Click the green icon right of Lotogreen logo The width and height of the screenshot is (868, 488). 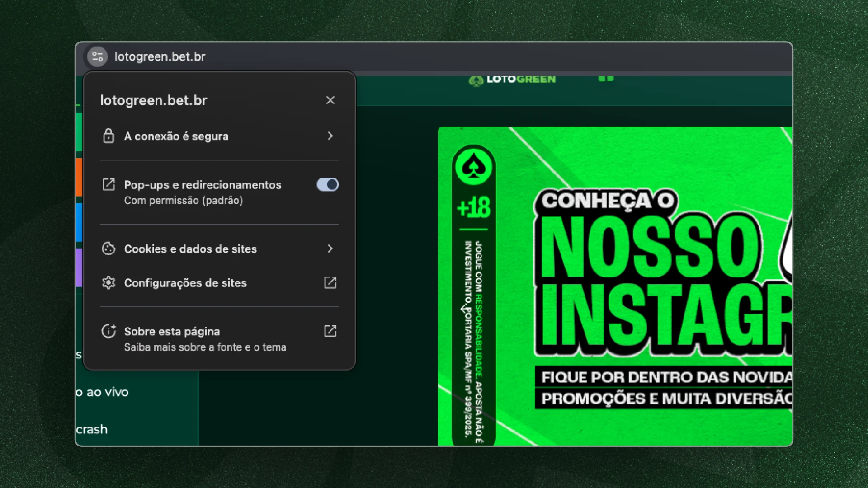[606, 79]
